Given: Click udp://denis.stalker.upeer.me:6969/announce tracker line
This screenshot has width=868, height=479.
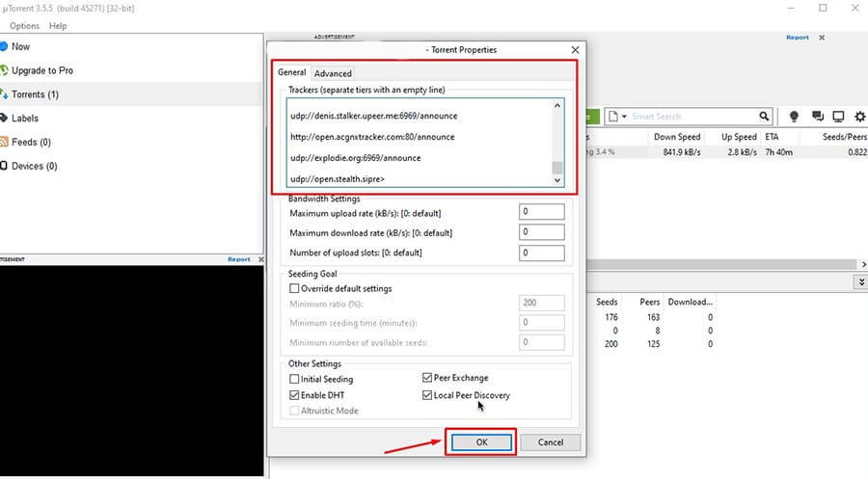Looking at the screenshot, I should (x=373, y=116).
